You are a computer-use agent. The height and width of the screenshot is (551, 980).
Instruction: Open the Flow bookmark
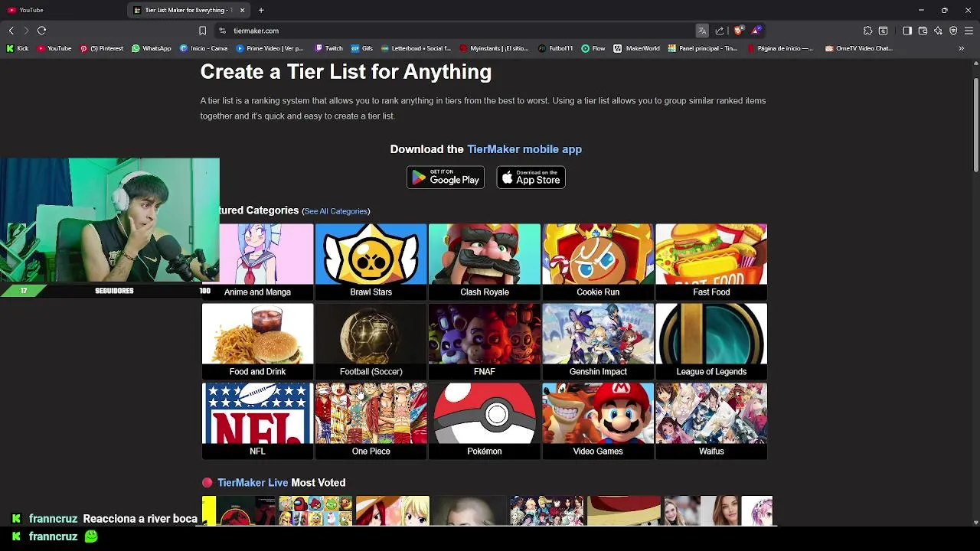point(593,48)
